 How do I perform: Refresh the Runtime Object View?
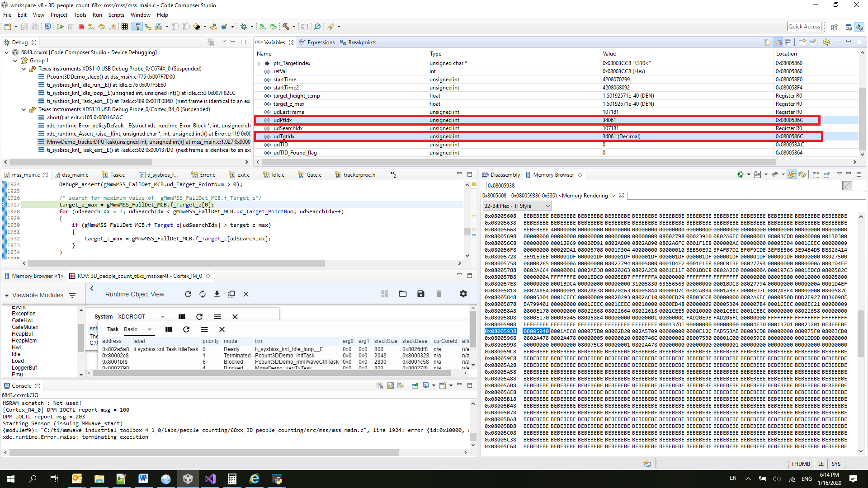coord(188,294)
